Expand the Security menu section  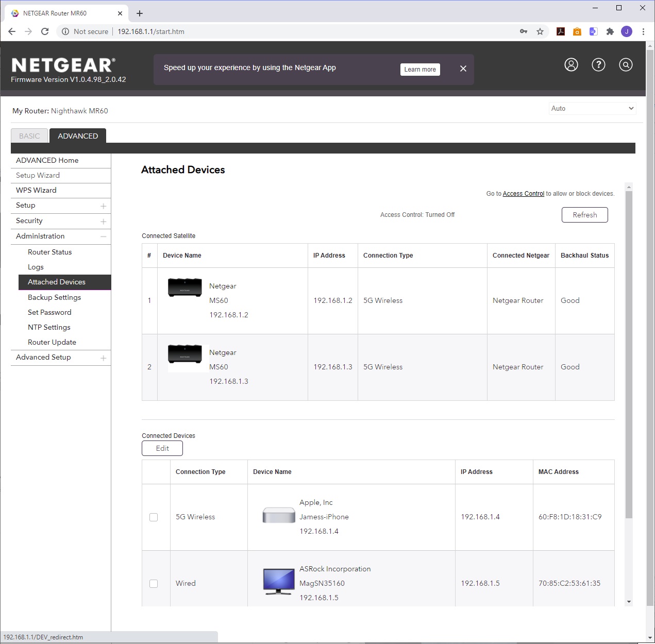pyautogui.click(x=103, y=222)
